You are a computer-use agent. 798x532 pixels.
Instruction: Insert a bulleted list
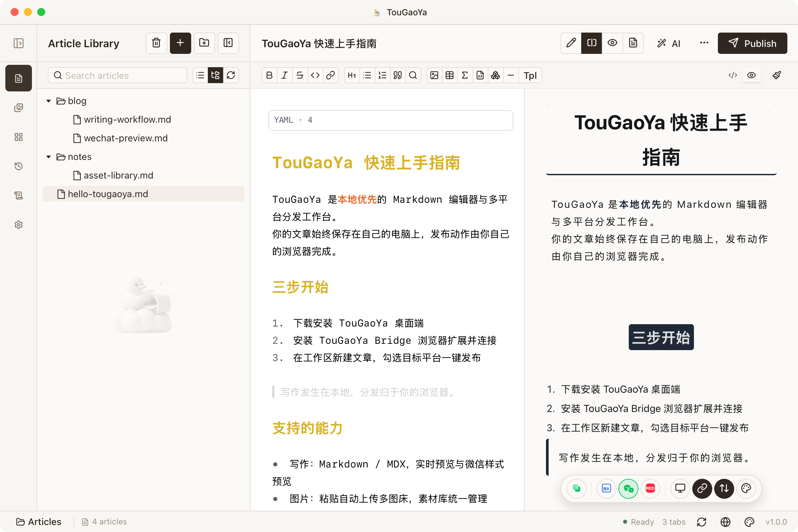367,75
